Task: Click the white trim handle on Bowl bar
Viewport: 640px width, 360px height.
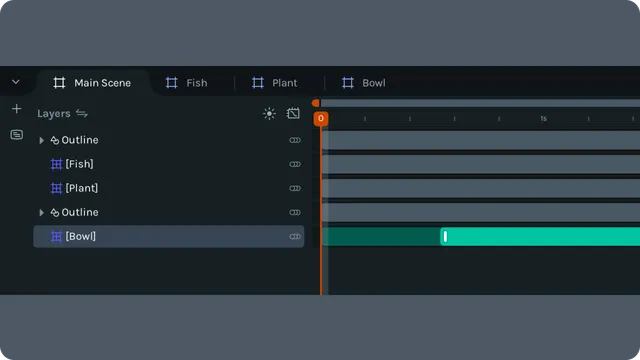Action: coord(445,237)
